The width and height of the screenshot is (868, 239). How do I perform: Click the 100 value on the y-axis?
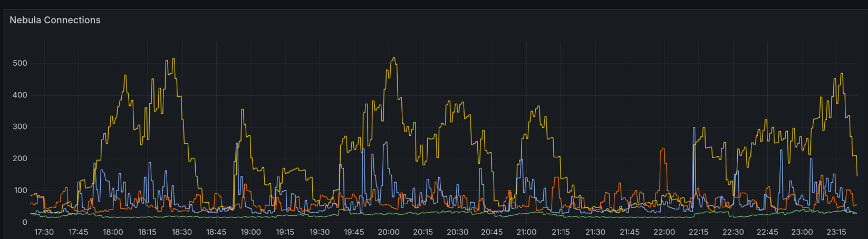20,191
